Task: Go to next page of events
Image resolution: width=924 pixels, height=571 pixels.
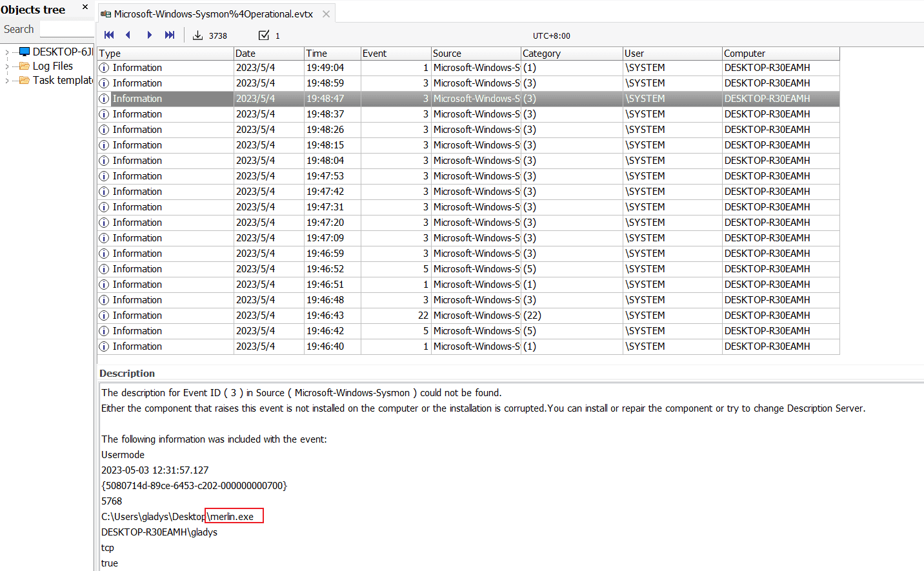Action: 149,35
